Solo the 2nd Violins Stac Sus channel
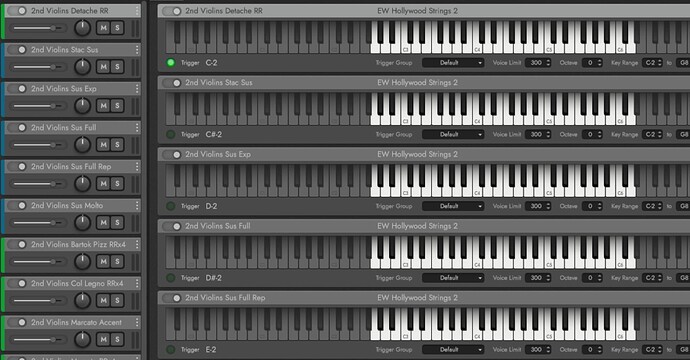 pyautogui.click(x=117, y=67)
